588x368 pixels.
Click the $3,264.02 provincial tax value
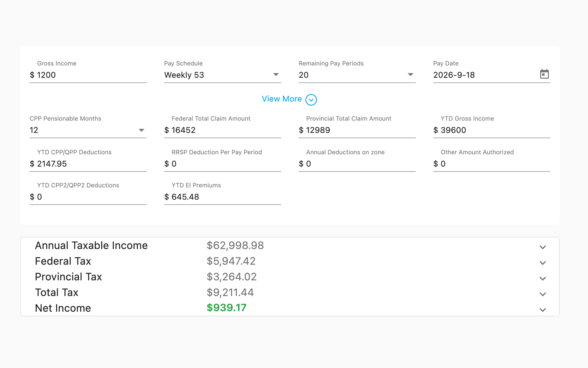point(232,277)
